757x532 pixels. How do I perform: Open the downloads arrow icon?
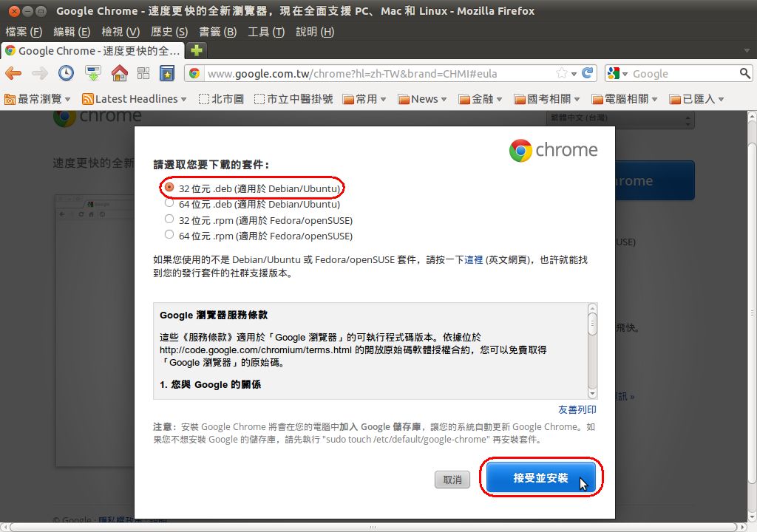coord(92,73)
